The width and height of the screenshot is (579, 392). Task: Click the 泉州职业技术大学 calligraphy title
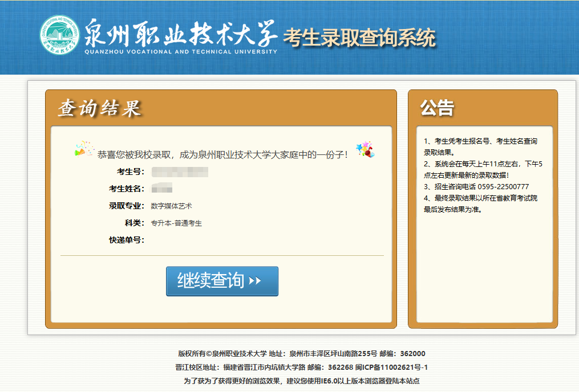point(181,33)
